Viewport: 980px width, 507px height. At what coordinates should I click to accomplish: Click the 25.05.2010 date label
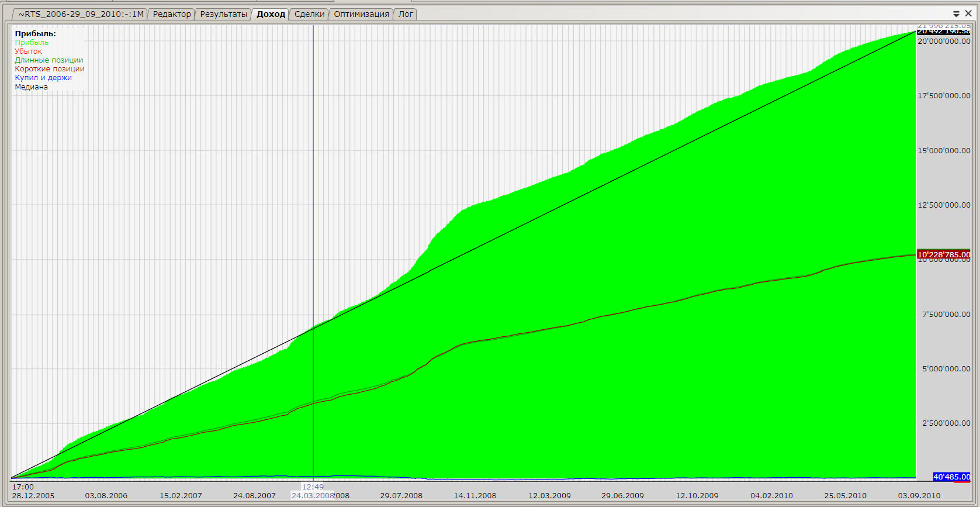(846, 496)
